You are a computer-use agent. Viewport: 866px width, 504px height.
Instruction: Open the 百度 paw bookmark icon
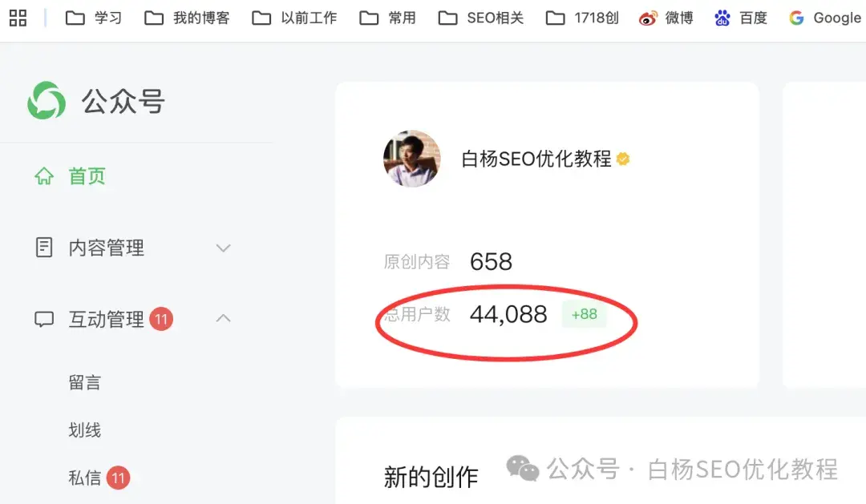722,18
